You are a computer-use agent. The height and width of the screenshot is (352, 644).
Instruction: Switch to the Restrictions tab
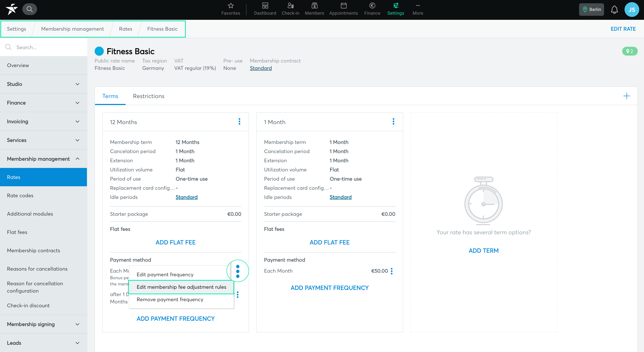[x=149, y=96]
